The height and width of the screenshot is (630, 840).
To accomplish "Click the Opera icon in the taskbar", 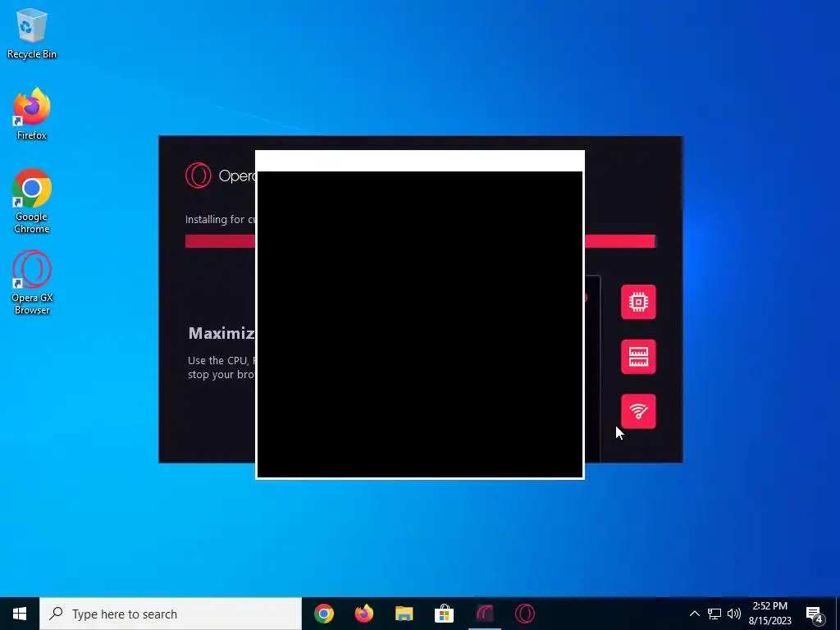I will point(525,614).
